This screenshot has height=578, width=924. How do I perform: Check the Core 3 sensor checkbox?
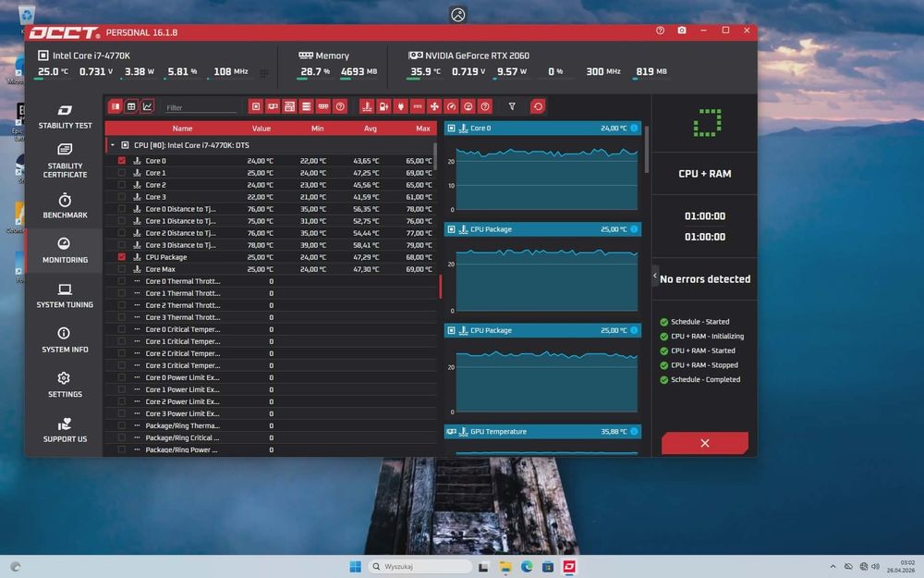pyautogui.click(x=121, y=197)
